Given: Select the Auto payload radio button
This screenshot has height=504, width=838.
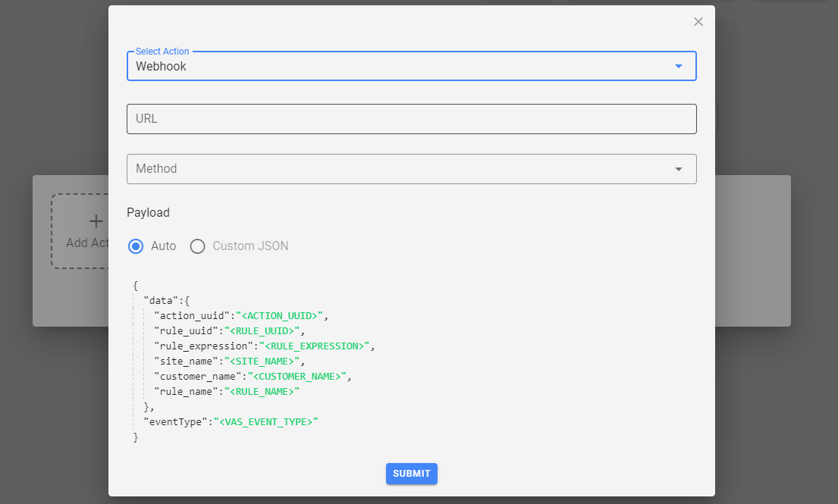Looking at the screenshot, I should coord(137,246).
